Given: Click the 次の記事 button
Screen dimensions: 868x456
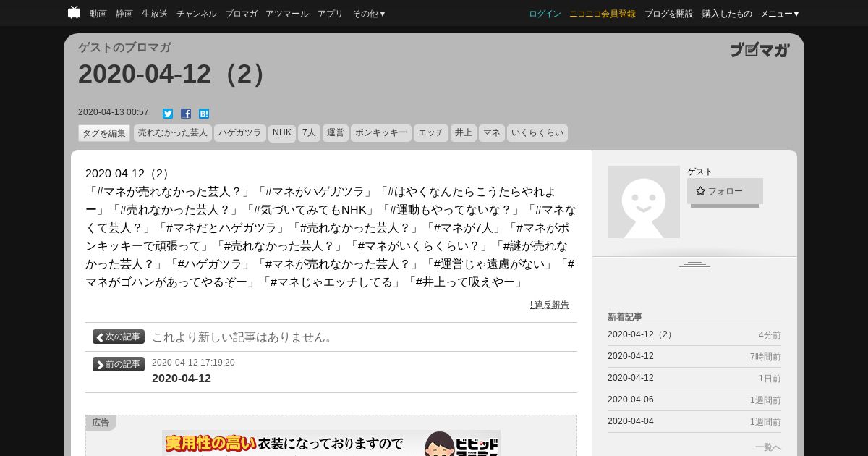Looking at the screenshot, I should pyautogui.click(x=119, y=337).
